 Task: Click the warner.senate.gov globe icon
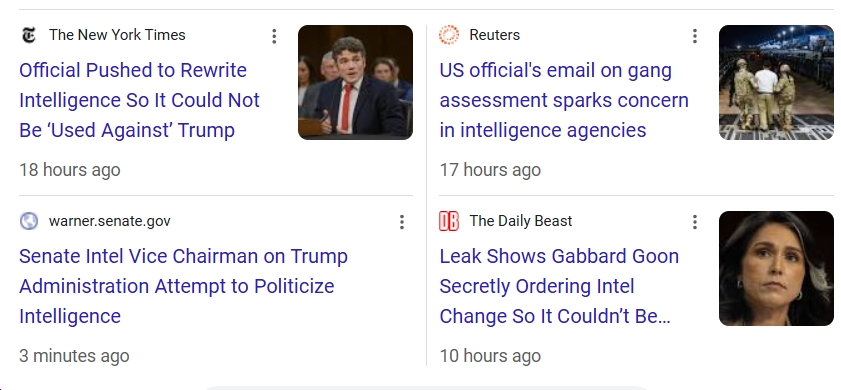point(29,221)
